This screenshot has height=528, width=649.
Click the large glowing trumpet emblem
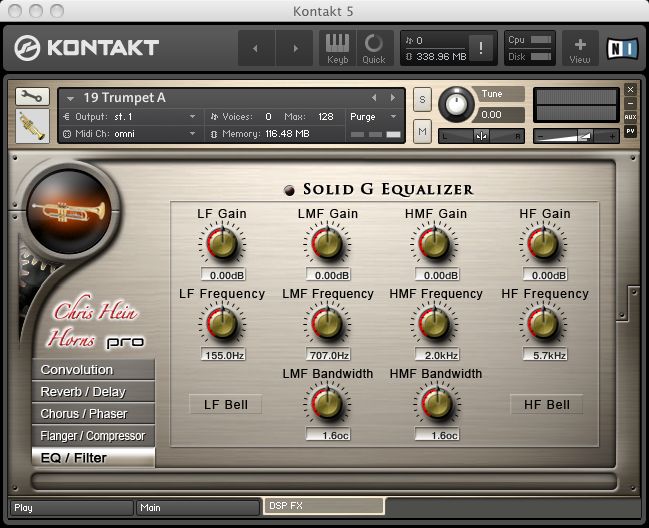pos(69,211)
